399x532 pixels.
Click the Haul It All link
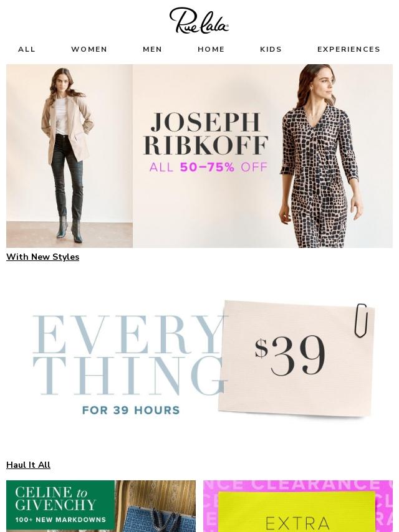click(28, 465)
